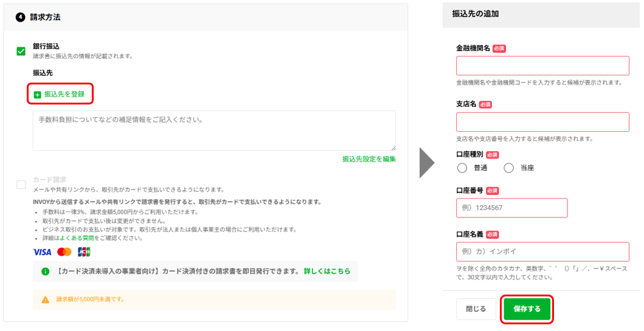Screen dimensions: 644x331
Task: Focus the 支店名 input field
Action: point(542,122)
